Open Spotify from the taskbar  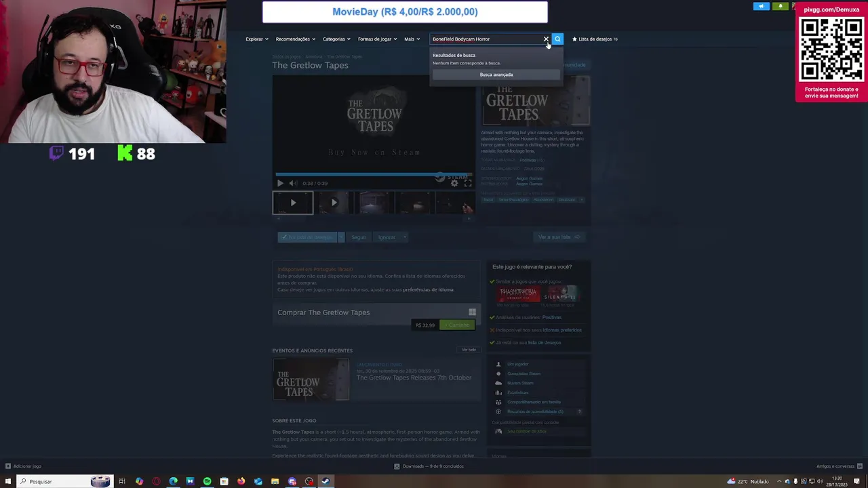click(207, 481)
